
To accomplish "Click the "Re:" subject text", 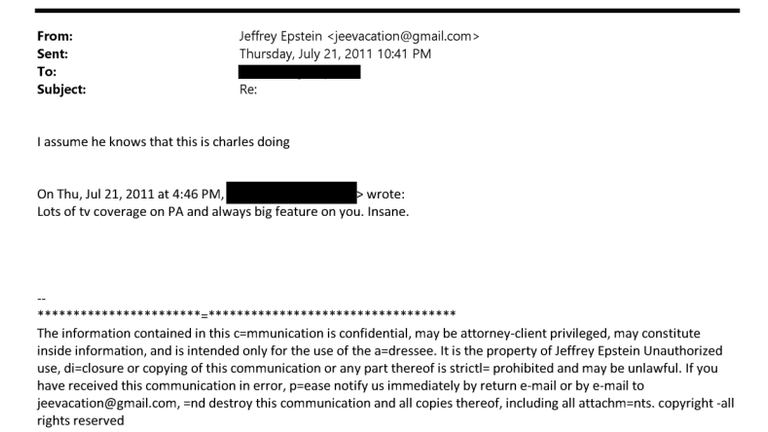I will click(x=249, y=89).
